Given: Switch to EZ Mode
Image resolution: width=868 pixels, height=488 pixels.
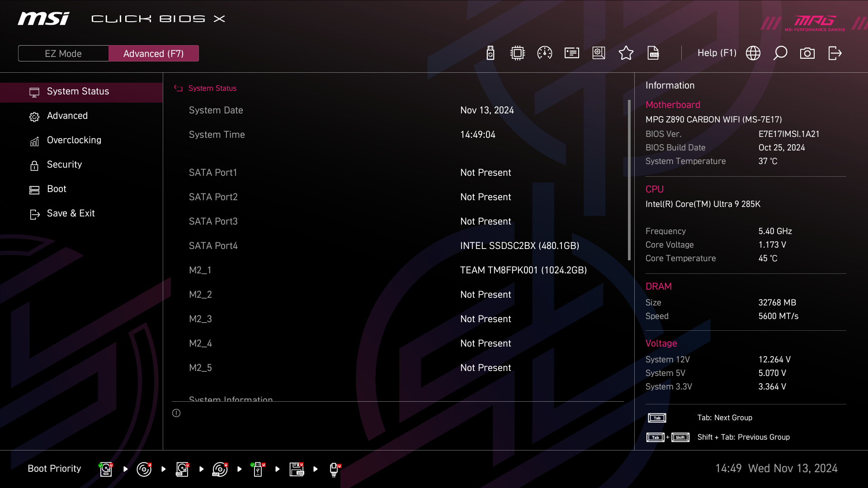Looking at the screenshot, I should click(x=63, y=53).
